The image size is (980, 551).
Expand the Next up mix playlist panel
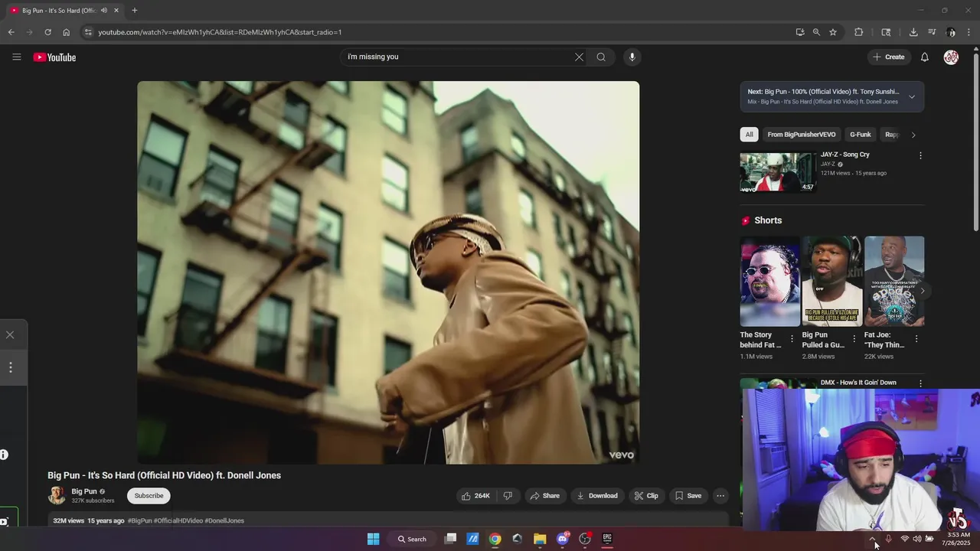click(911, 96)
